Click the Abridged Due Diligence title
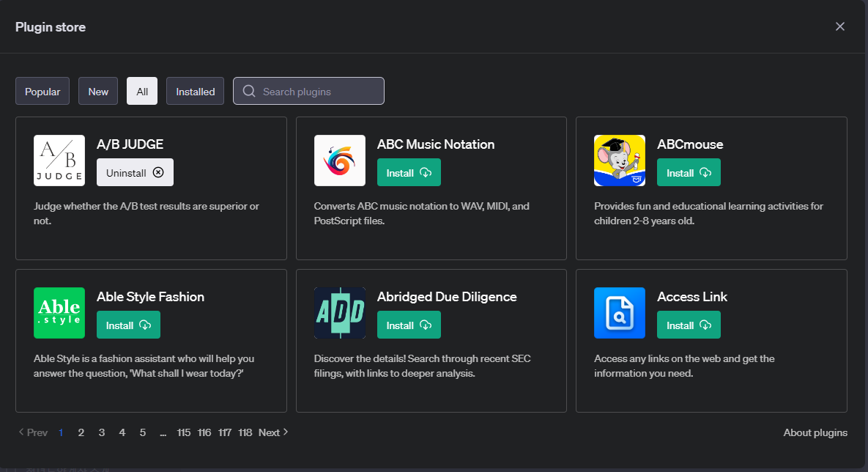 click(447, 297)
